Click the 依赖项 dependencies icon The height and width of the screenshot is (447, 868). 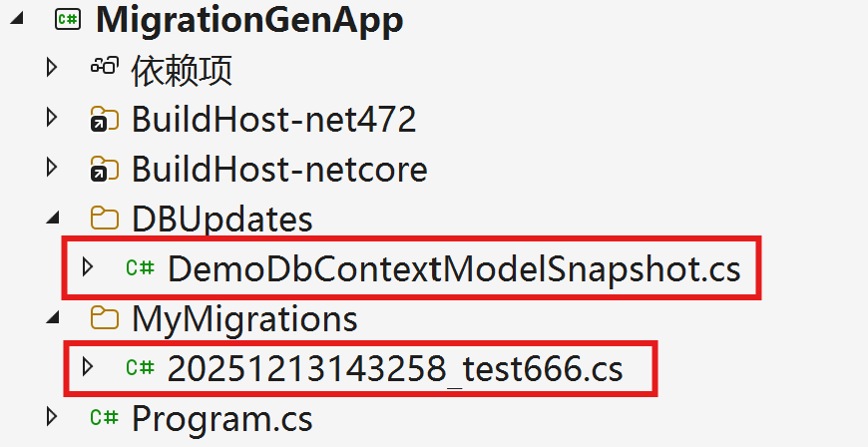point(104,68)
